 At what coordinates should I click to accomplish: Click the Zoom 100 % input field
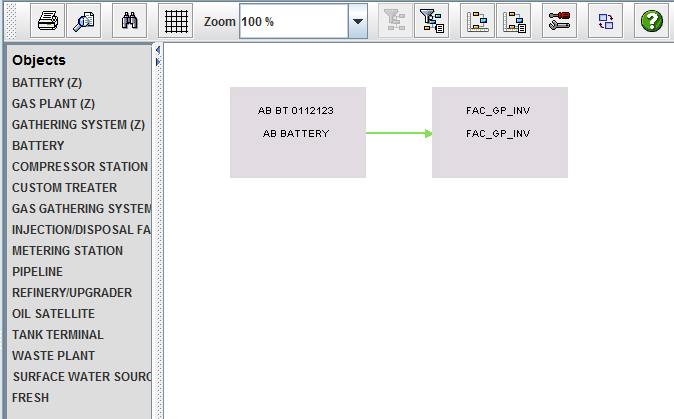294,21
